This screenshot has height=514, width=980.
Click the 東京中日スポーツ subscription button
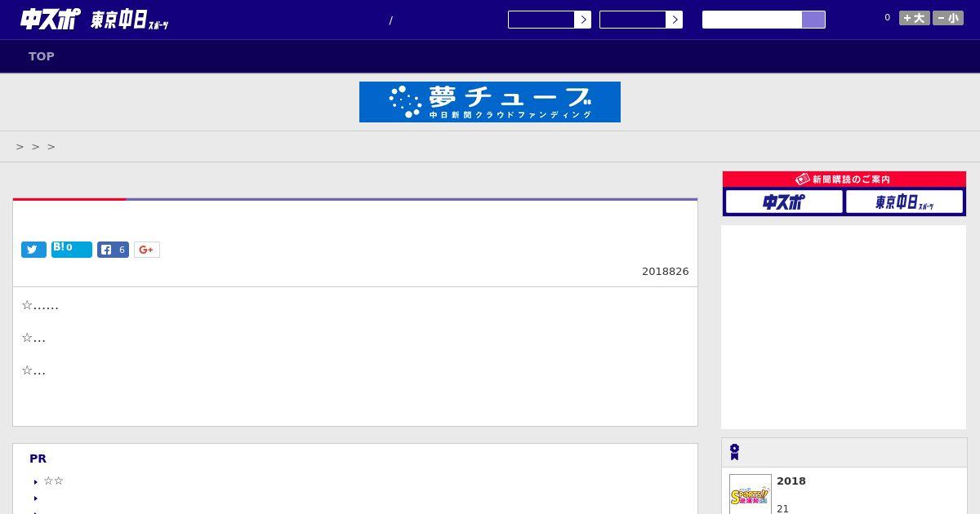point(905,202)
